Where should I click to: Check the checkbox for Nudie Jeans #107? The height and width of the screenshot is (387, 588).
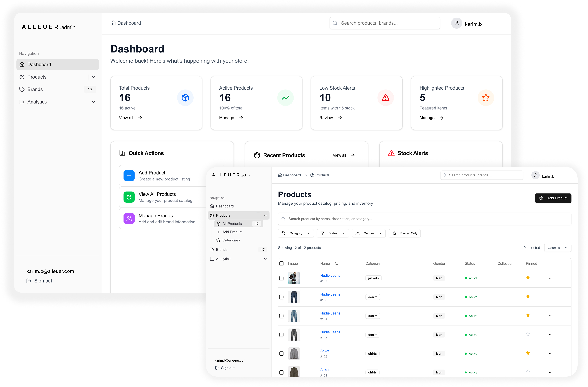(281, 278)
